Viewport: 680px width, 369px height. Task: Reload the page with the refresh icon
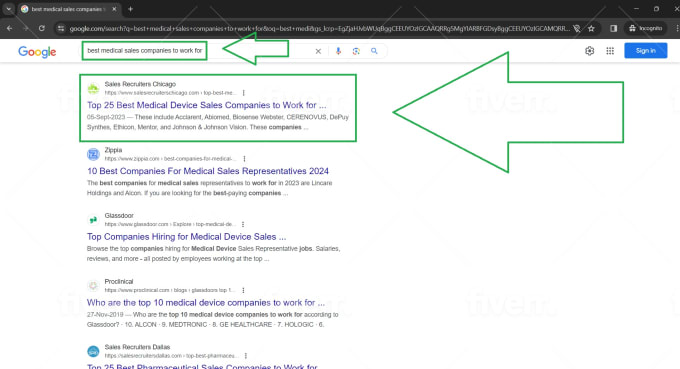pos(42,29)
